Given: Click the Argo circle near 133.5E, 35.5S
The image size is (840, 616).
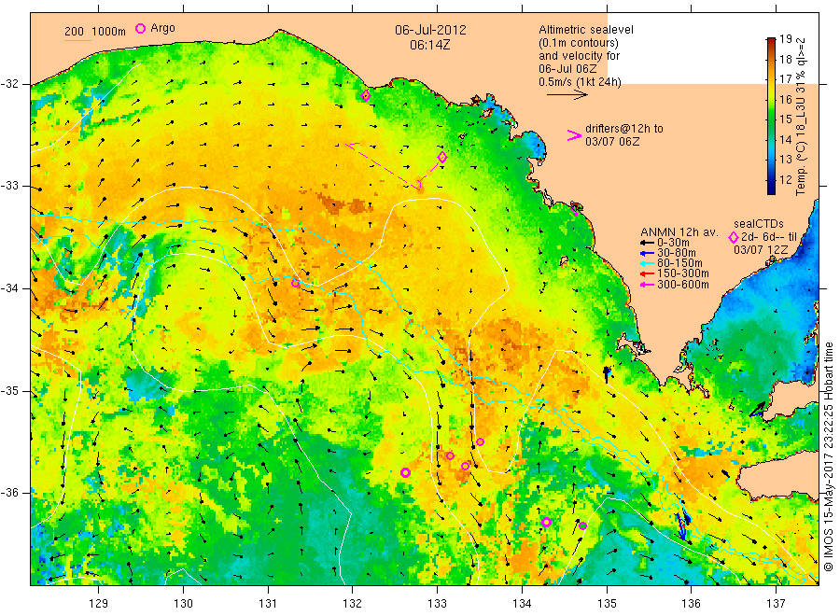Looking at the screenshot, I should pos(480,441).
